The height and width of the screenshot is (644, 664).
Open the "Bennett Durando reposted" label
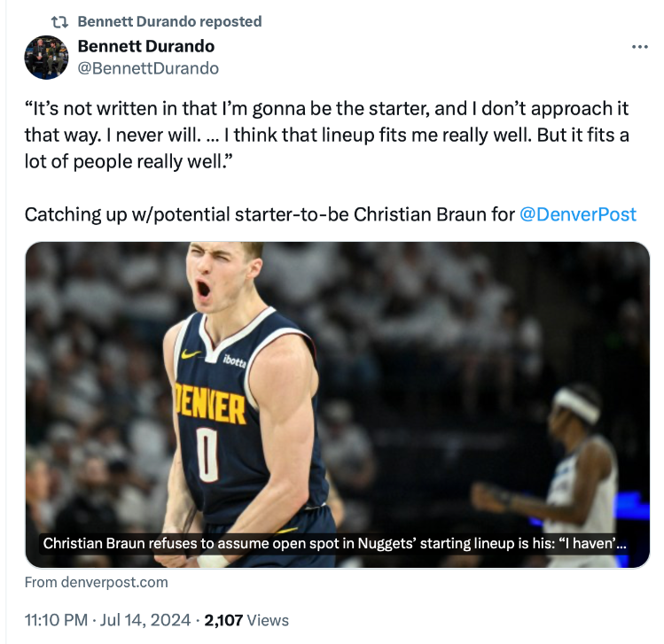coord(169,20)
